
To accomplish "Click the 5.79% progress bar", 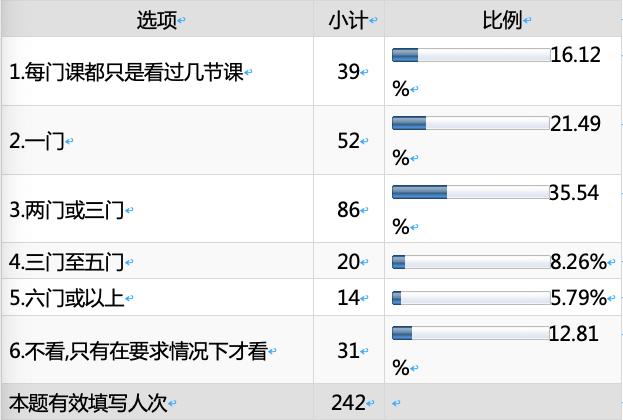I will pos(471,297).
